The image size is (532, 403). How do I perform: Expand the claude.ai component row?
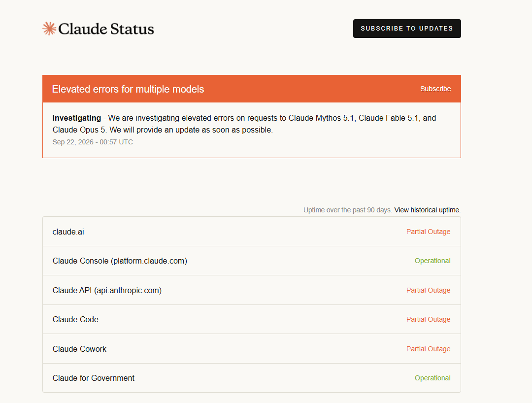click(x=251, y=232)
